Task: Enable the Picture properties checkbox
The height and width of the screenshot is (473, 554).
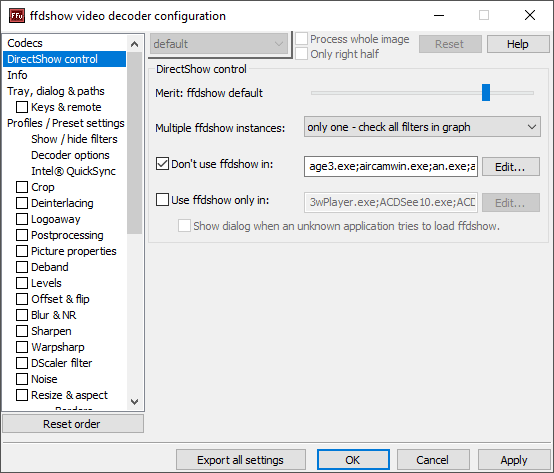Action: [22, 251]
